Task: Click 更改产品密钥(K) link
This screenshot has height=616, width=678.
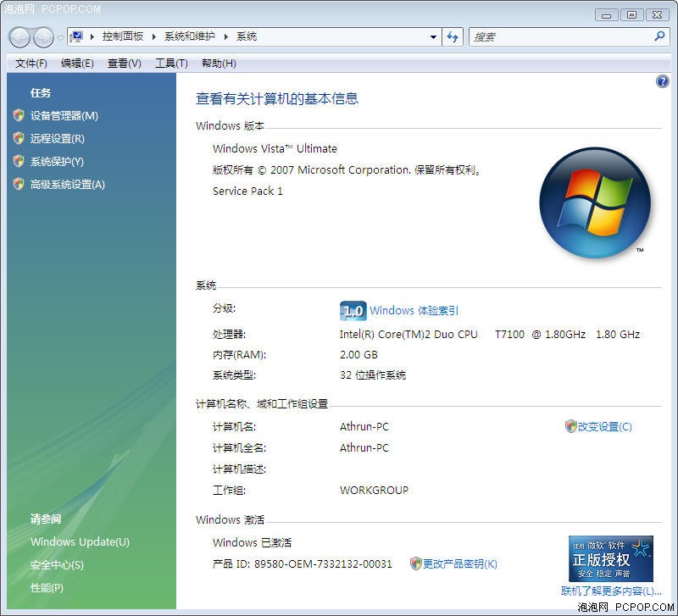Action: 459,563
